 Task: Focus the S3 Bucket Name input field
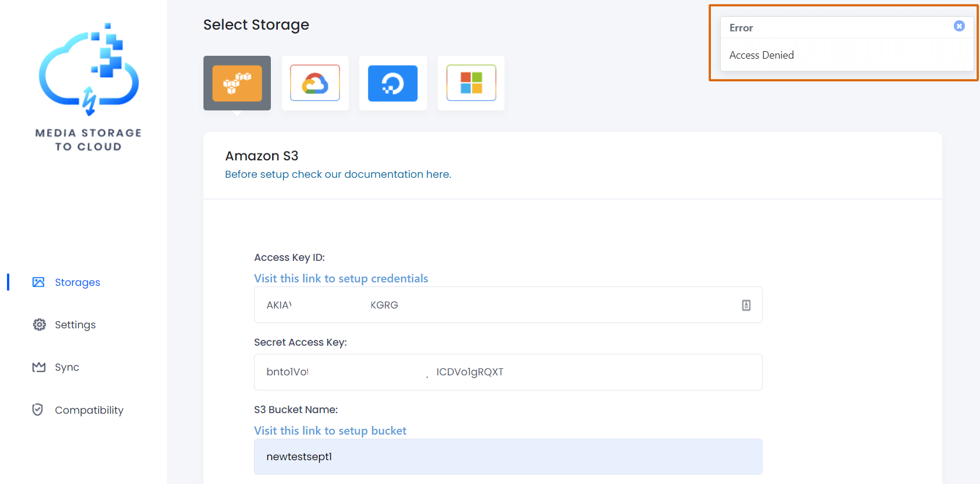tap(508, 457)
